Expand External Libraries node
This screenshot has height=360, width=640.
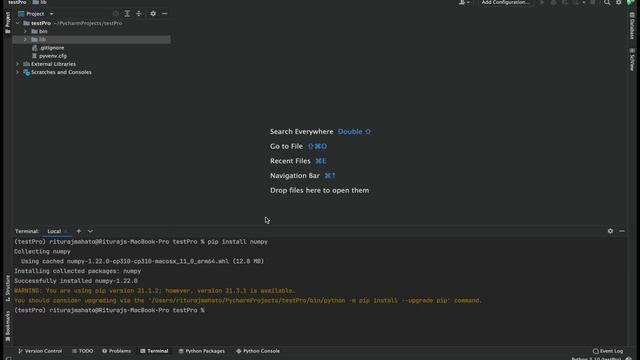18,64
